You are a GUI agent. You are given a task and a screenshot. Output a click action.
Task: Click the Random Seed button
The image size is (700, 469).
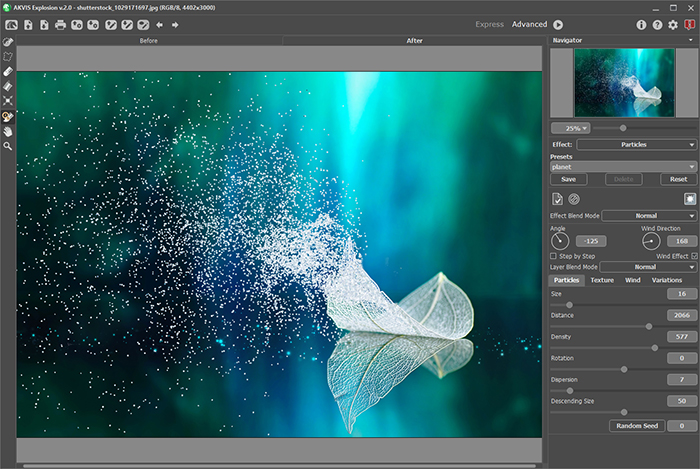tap(637, 426)
